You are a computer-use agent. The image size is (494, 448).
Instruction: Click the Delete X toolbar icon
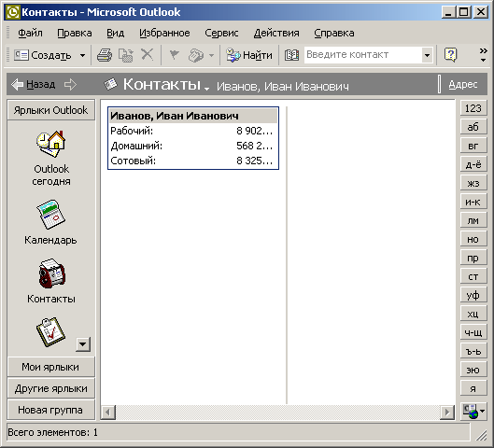click(x=147, y=55)
